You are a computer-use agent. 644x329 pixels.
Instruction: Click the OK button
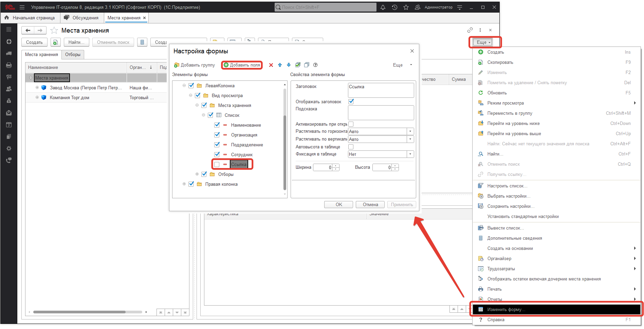pos(339,205)
